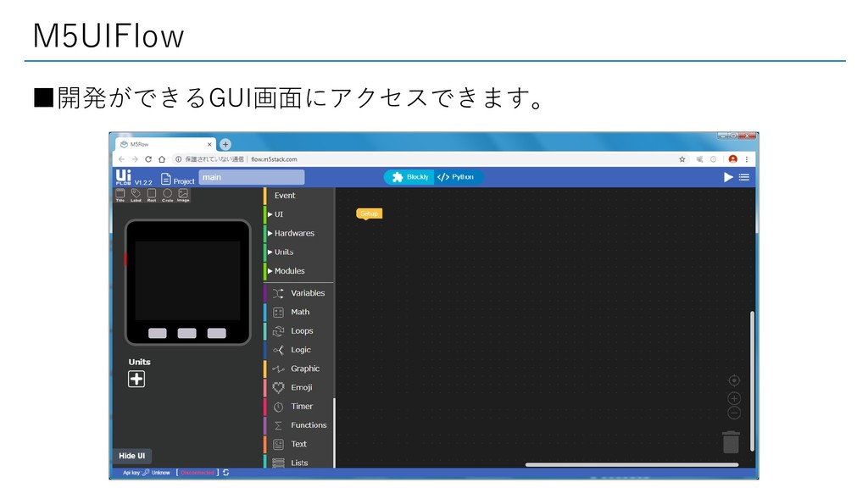Open the Chrome three-dot menu
Screen dimensions: 868x488
(747, 158)
